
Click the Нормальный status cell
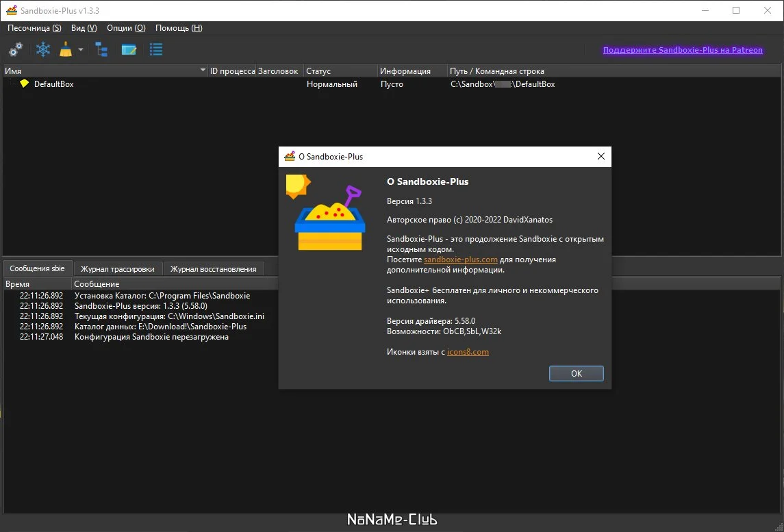tap(332, 84)
